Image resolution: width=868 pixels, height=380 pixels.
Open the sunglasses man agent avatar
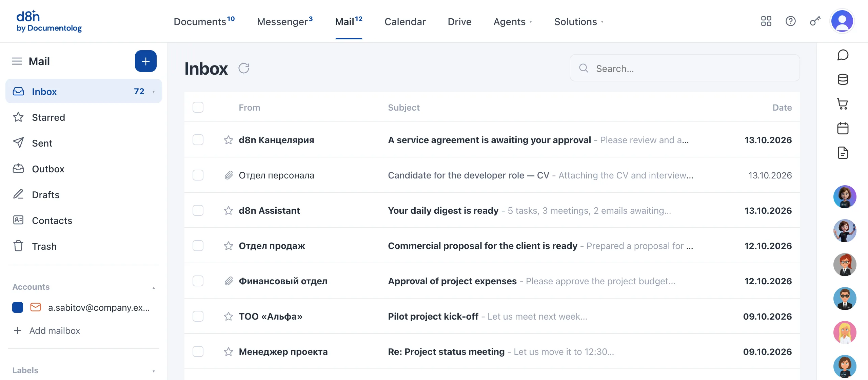845,299
